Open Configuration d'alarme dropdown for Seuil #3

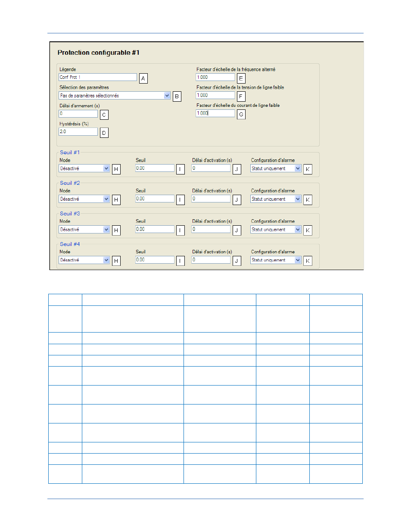[x=276, y=230]
